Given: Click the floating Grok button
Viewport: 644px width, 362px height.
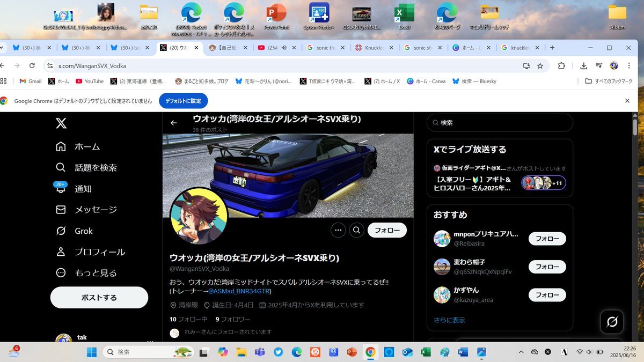Looking at the screenshot, I should click(x=611, y=322).
